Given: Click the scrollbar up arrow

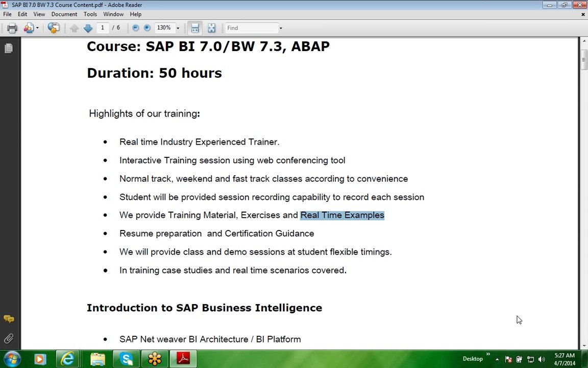Looking at the screenshot, I should pyautogui.click(x=584, y=40).
